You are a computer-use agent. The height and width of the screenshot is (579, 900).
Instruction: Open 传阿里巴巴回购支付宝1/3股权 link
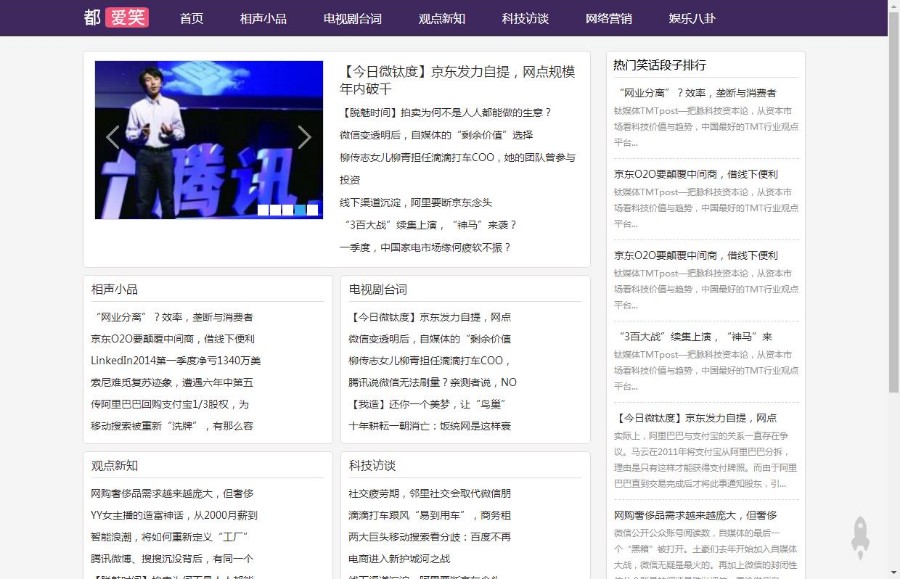(x=170, y=404)
